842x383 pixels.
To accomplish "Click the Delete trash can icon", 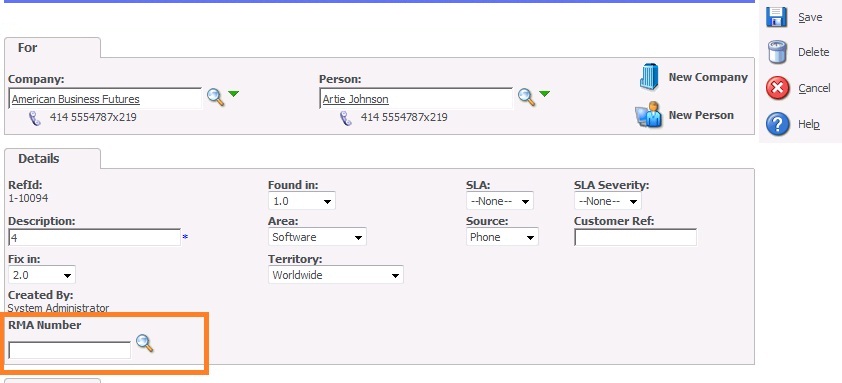I will [x=777, y=52].
